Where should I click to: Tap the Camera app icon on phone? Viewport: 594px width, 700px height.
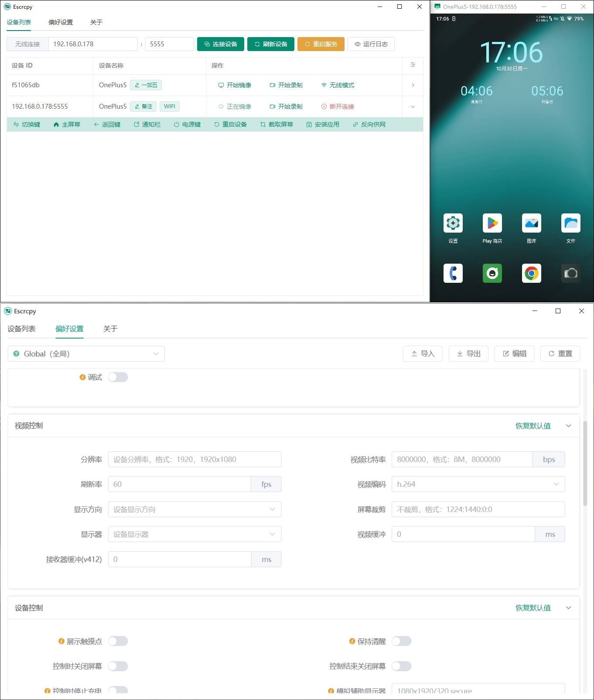[x=570, y=273]
